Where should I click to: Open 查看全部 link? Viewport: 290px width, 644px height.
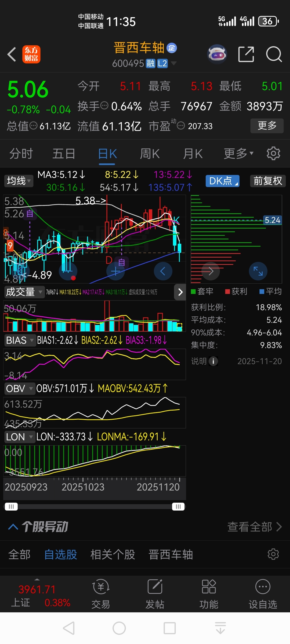[255, 527]
